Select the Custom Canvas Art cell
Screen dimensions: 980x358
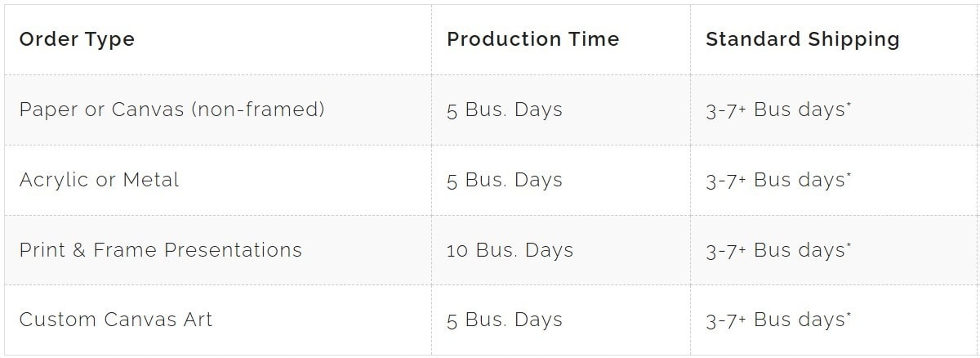click(115, 320)
